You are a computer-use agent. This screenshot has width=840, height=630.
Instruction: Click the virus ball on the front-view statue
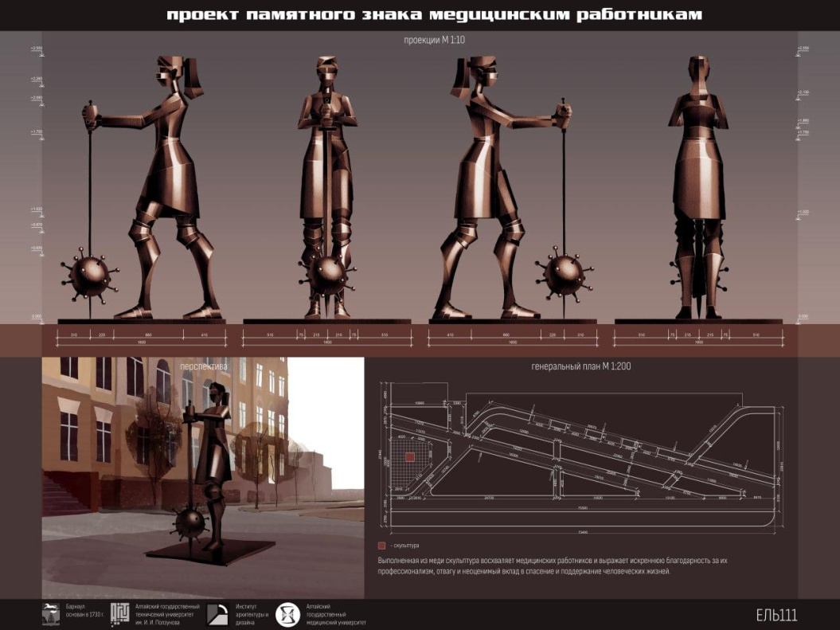point(326,275)
